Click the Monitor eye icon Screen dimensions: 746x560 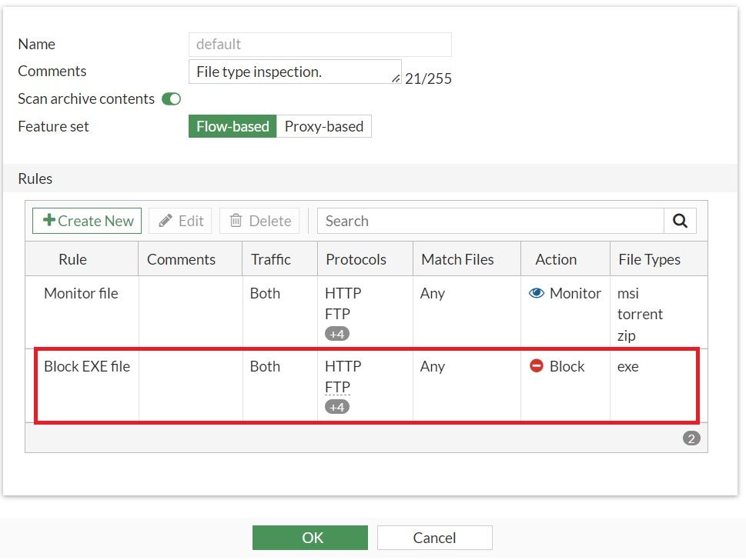pyautogui.click(x=537, y=293)
